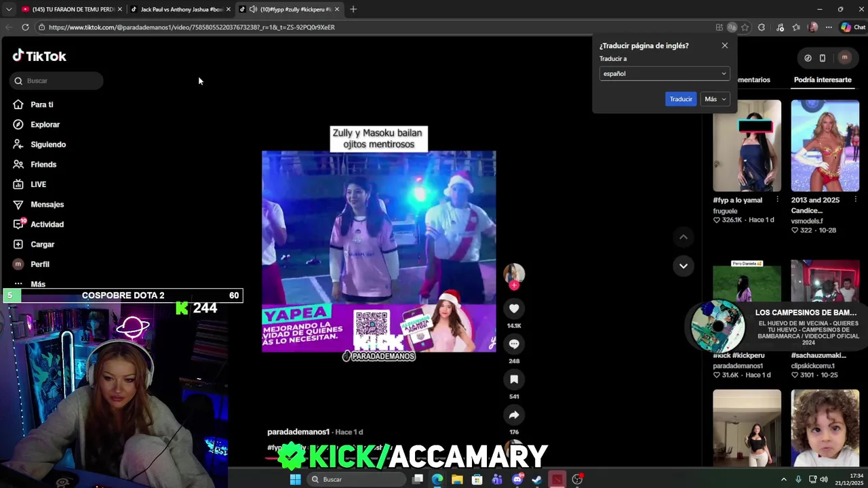This screenshot has width=868, height=488.
Task: Click the taskbar Buscar search box
Action: [356, 479]
